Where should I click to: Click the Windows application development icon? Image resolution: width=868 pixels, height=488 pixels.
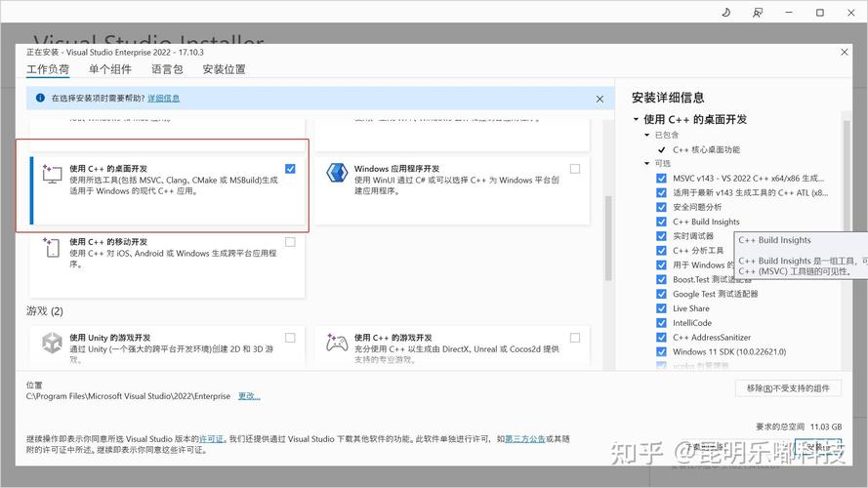(337, 173)
